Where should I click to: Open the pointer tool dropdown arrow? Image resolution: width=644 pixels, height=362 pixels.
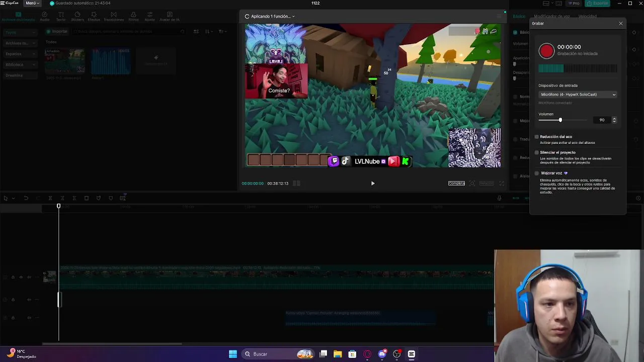(x=13, y=198)
